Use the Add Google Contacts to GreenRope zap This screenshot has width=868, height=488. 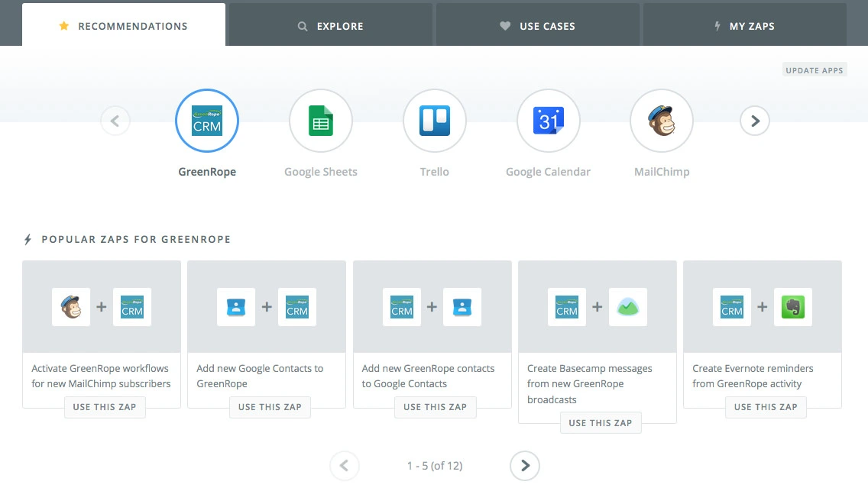coord(270,407)
